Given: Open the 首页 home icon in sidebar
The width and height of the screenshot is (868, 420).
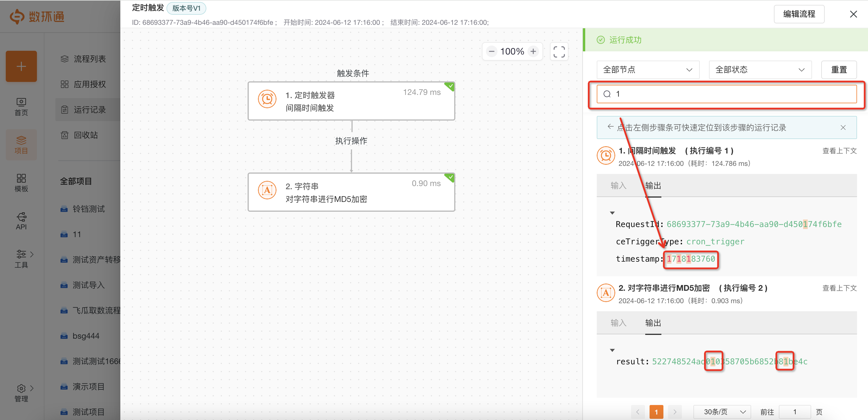Looking at the screenshot, I should click(x=21, y=106).
